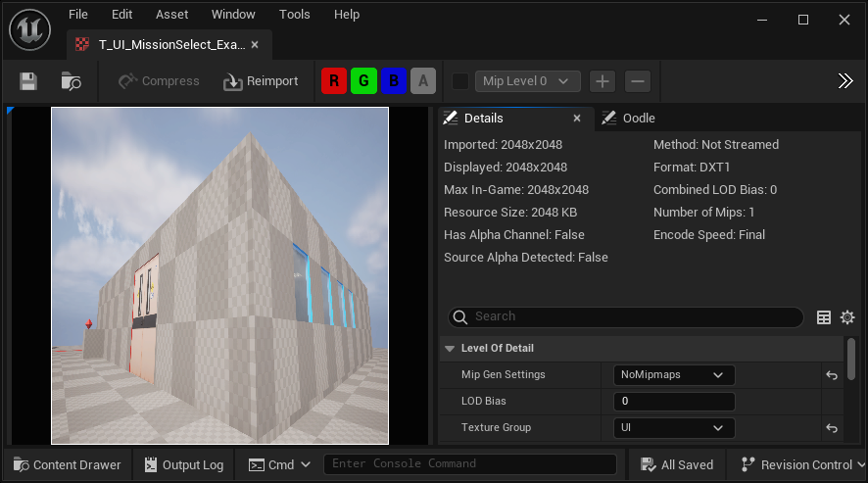Viewport: 868px width, 483px height.
Task: Open the Content Drawer
Action: [x=68, y=464]
